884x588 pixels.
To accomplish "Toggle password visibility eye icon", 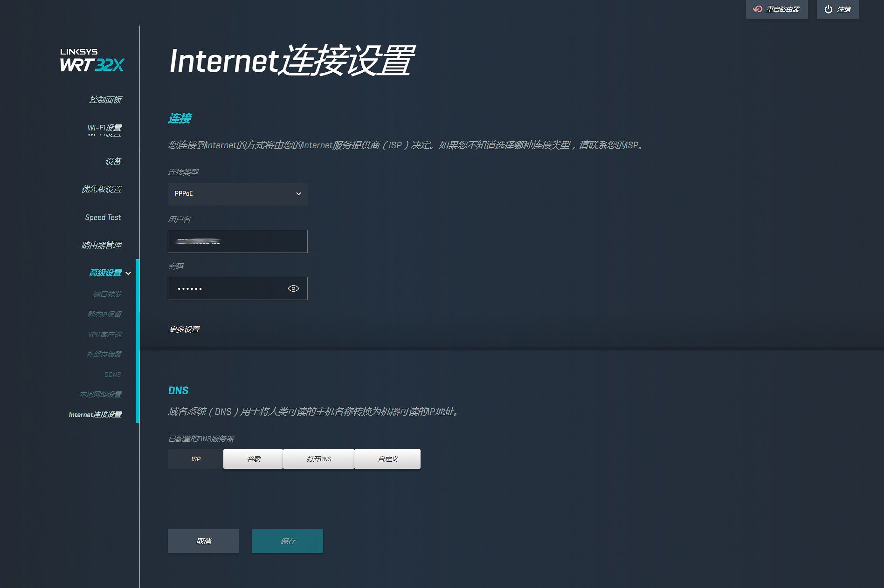I will point(293,288).
